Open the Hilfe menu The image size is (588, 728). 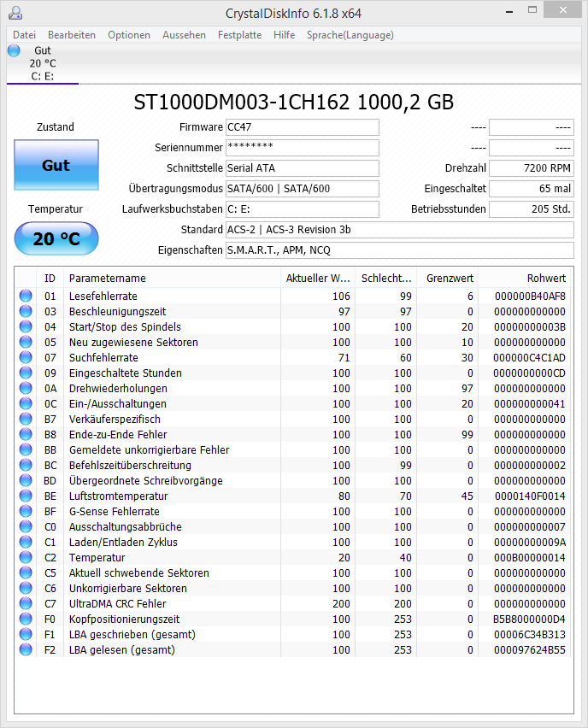284,35
